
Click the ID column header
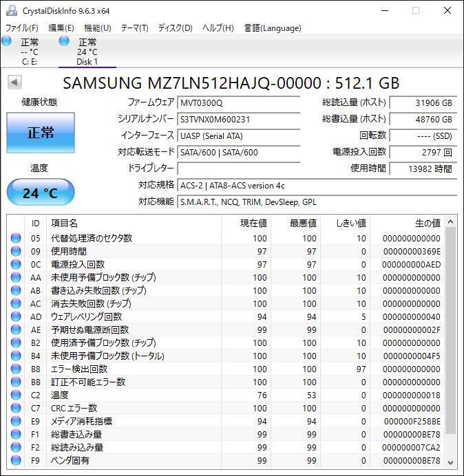(35, 223)
